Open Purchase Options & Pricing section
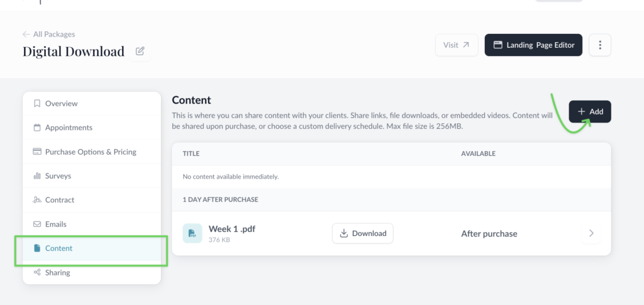This screenshot has height=305, width=644. (x=90, y=152)
